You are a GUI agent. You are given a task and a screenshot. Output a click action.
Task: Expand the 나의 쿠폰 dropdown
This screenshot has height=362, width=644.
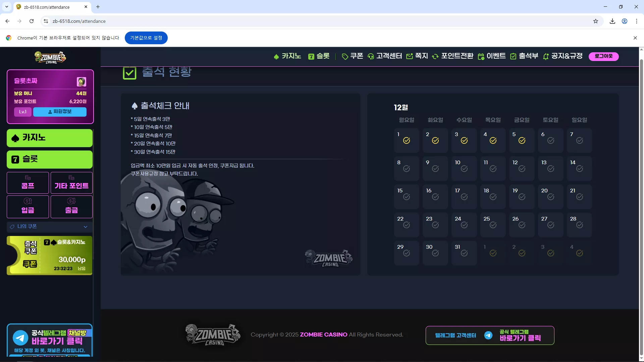point(50,227)
